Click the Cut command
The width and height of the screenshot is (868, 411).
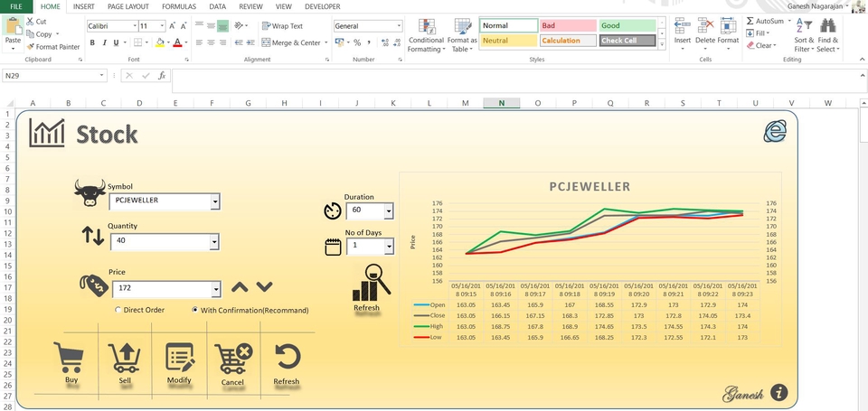[36, 22]
